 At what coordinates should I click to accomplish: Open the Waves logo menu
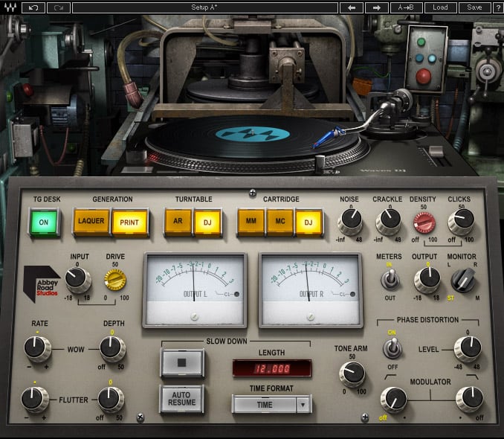click(10, 7)
